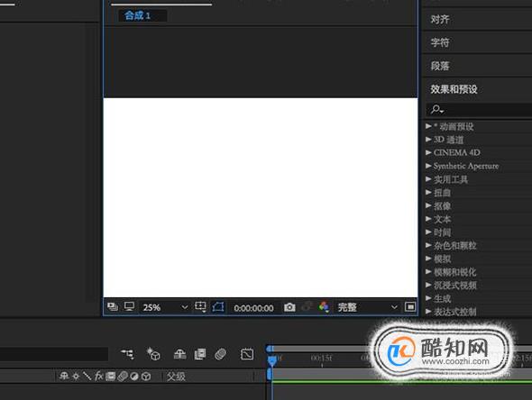
Task: Click the frame blend film column icon
Action: pyautogui.click(x=110, y=377)
